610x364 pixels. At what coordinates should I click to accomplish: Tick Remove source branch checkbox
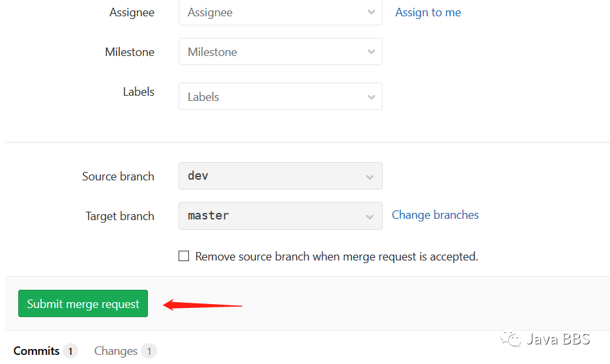click(184, 256)
